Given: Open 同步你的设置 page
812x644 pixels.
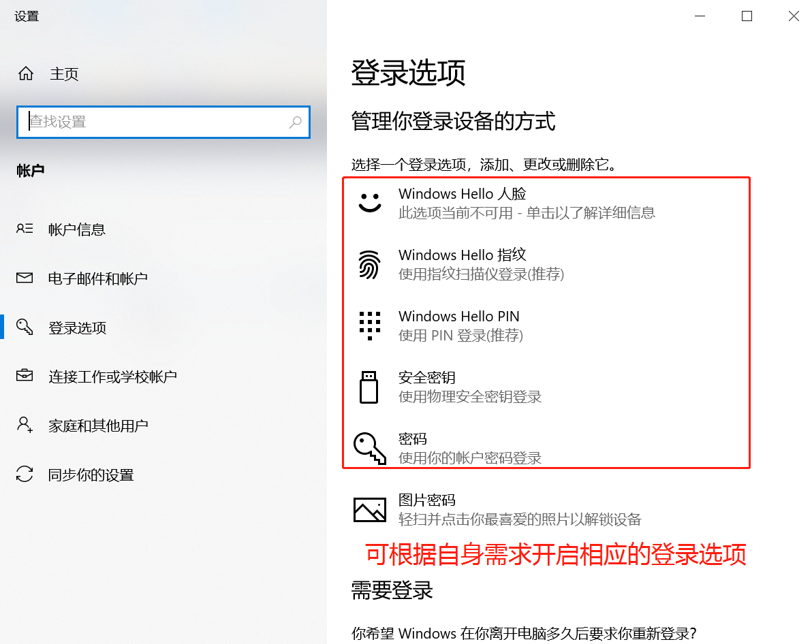Looking at the screenshot, I should (x=91, y=474).
